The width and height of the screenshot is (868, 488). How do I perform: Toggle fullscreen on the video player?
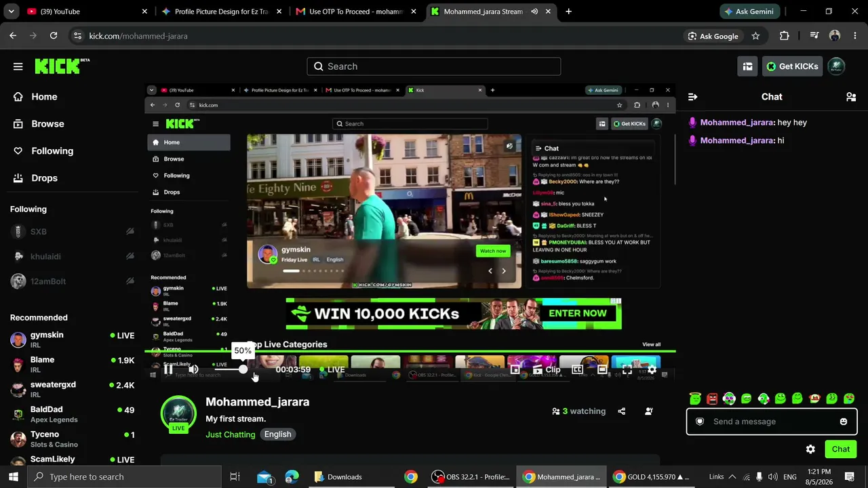click(627, 369)
